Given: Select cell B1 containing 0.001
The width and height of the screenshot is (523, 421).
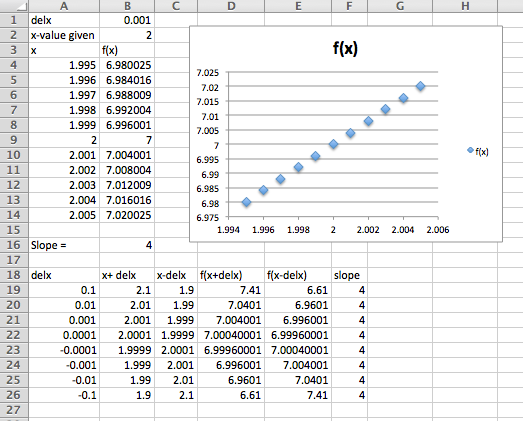Looking at the screenshot, I should (127, 20).
